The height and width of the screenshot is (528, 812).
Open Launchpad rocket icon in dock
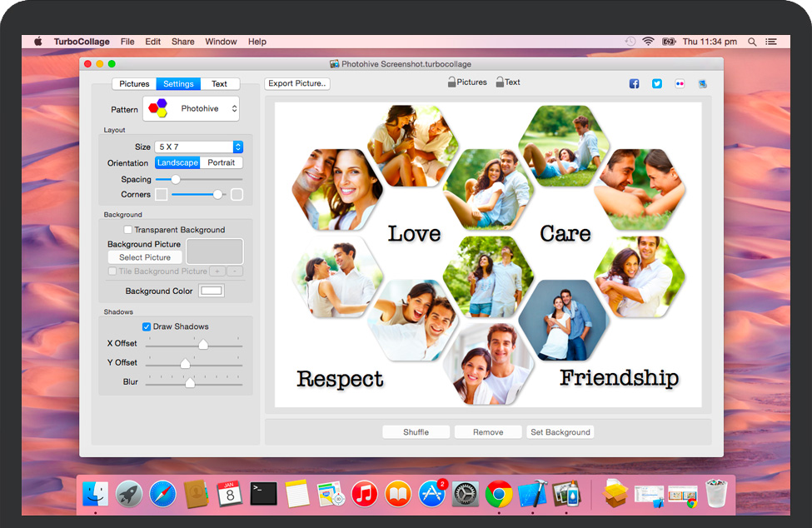129,494
